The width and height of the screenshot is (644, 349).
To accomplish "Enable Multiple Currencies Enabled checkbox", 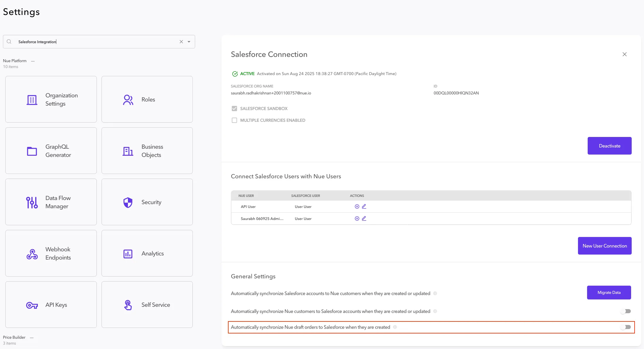I will tap(234, 120).
